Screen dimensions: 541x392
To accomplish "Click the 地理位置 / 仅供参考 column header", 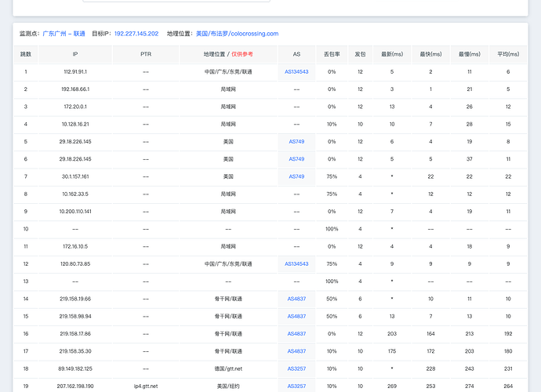I will click(228, 54).
